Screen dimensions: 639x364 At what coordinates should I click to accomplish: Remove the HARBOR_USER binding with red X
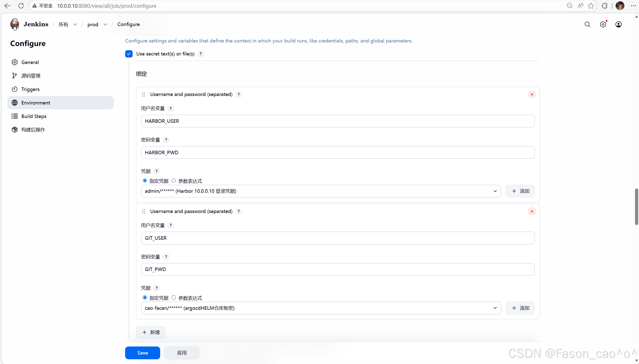coord(532,94)
